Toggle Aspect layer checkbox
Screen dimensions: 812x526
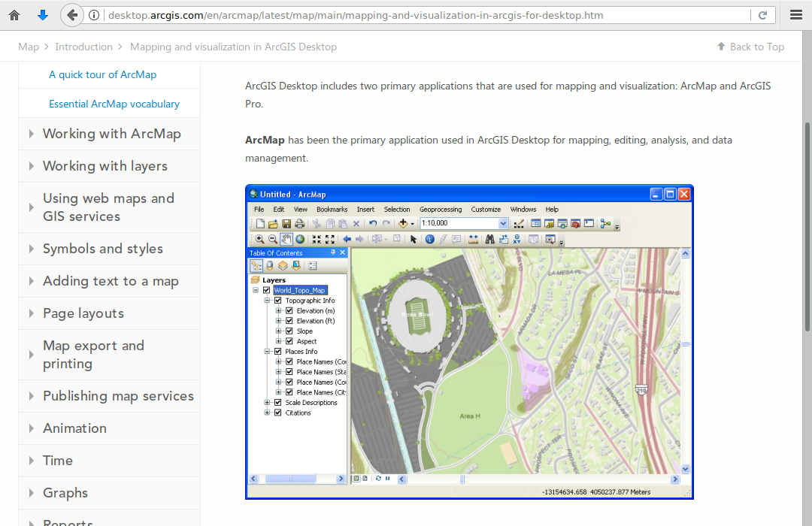point(289,341)
